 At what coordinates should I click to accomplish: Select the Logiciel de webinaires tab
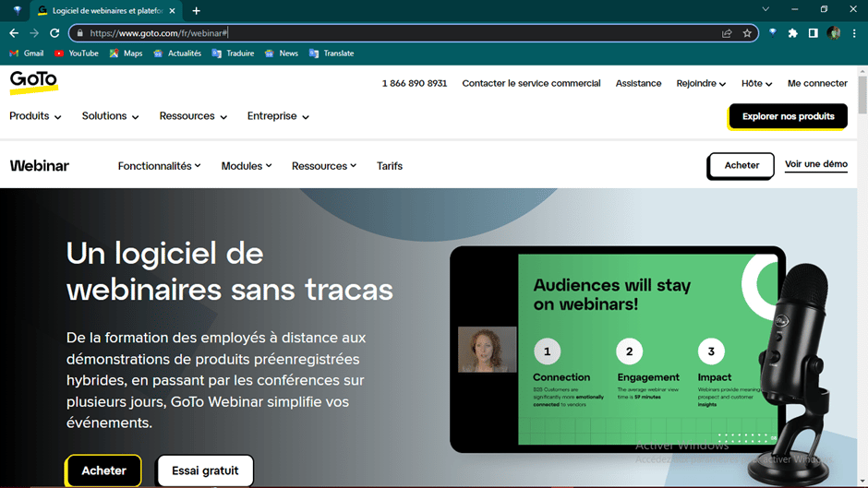point(106,10)
